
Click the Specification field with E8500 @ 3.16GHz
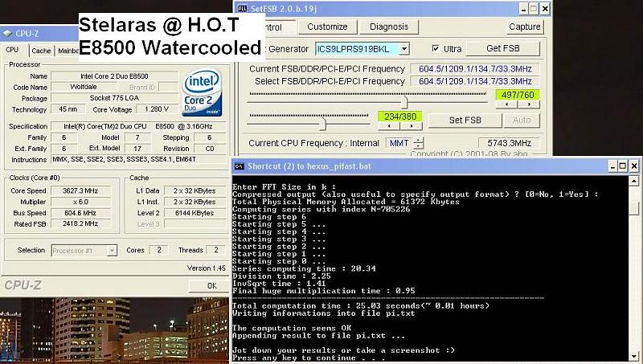tap(138, 126)
